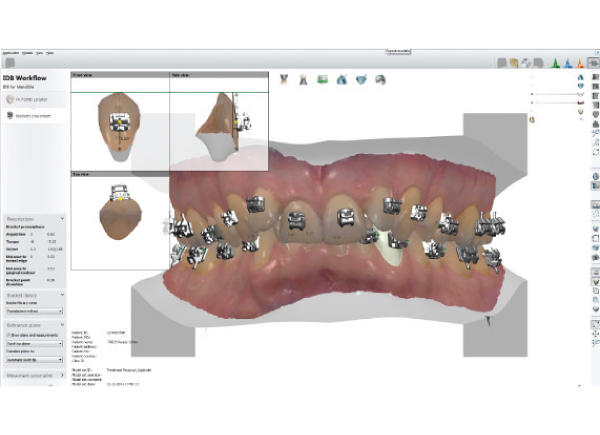Click the orange cone toolbar icon
600x435 pixels.
(580, 63)
